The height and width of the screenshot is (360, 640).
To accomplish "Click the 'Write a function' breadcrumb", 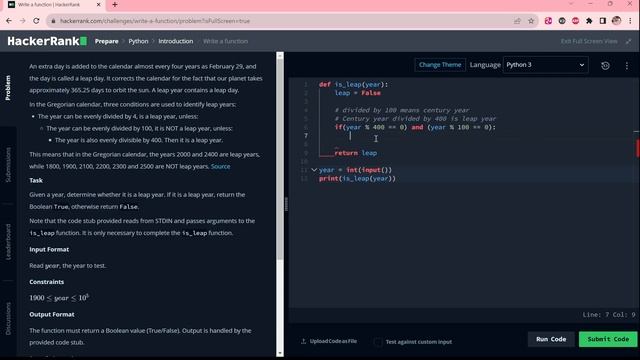I will tap(225, 41).
